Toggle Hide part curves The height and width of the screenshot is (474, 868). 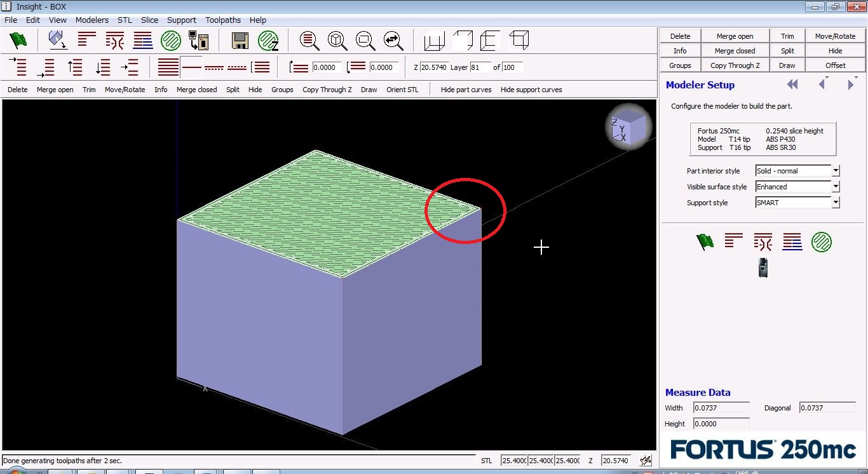point(466,90)
